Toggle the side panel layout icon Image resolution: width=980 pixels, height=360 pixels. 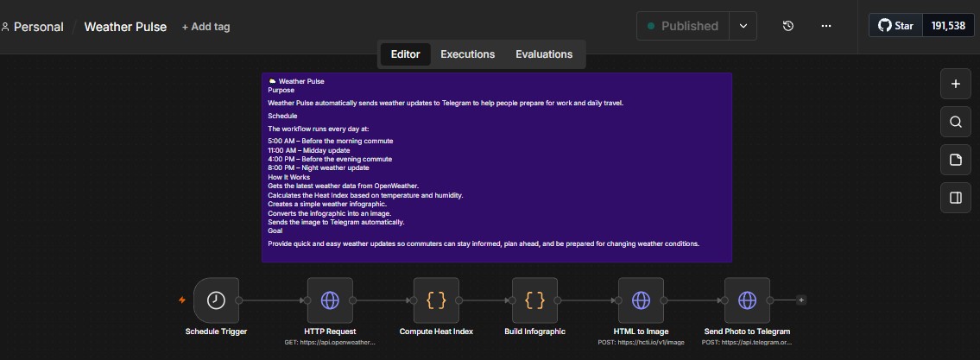(956, 198)
